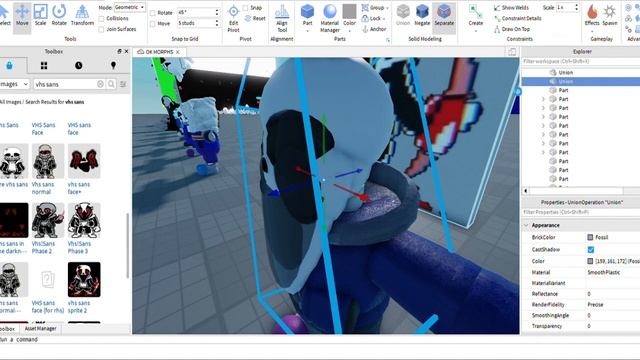
Task: Toggle Show Welds option
Action: pyautogui.click(x=511, y=8)
